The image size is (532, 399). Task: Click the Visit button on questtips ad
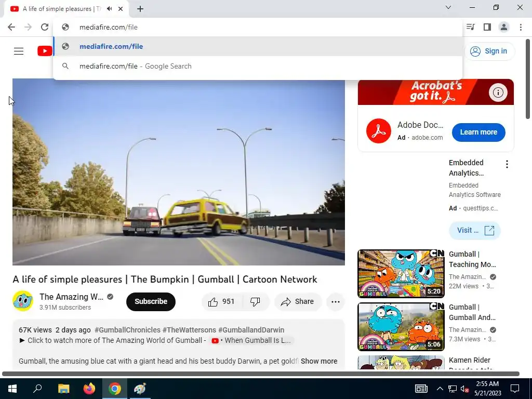tap(475, 230)
